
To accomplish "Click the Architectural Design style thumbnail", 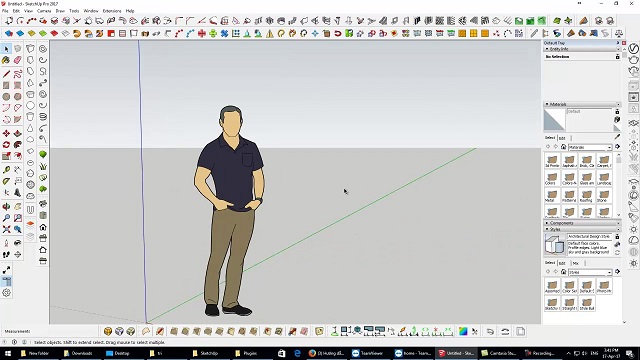I will pos(554,244).
